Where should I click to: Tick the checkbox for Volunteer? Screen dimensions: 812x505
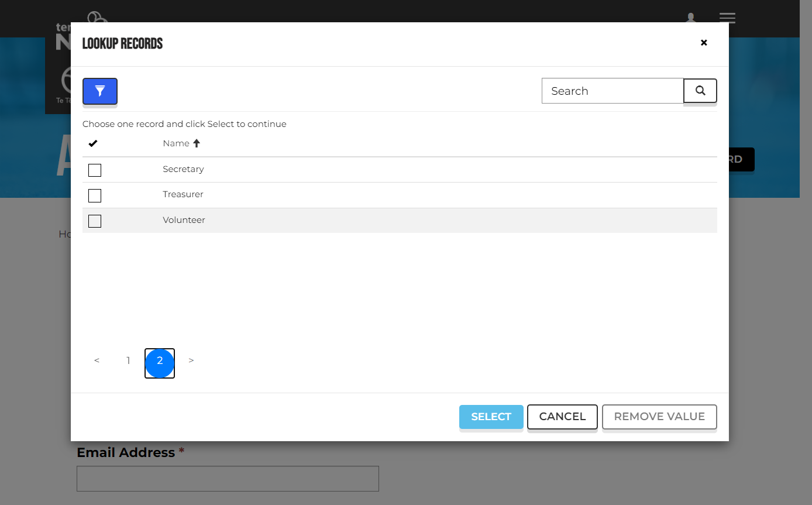[95, 221]
